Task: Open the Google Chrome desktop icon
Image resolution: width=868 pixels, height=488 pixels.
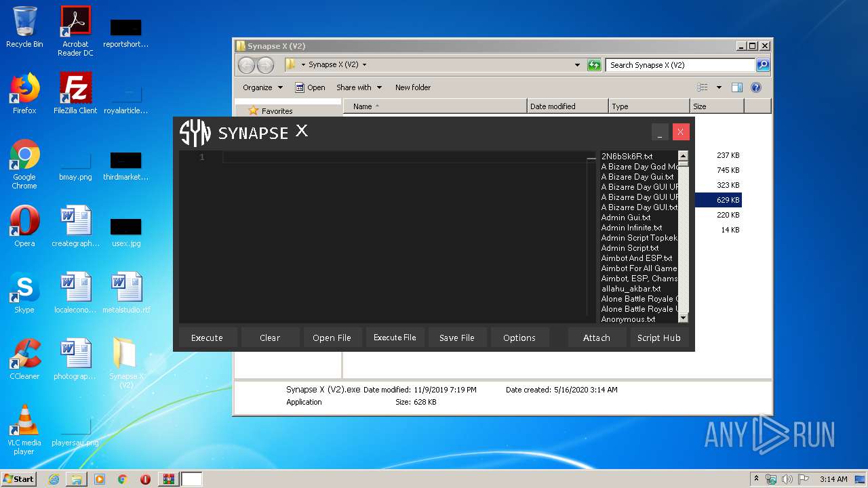Action: [24, 165]
